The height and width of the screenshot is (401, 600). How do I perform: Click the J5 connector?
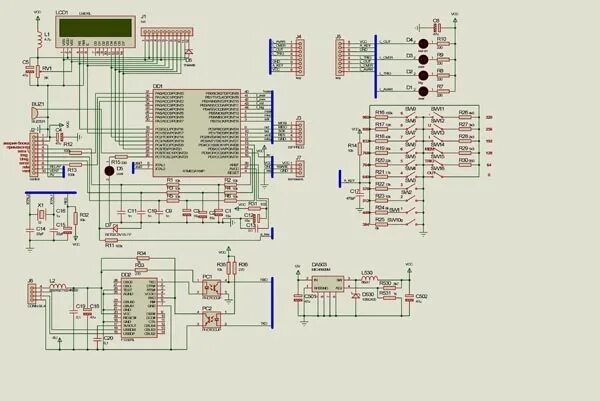(339, 58)
